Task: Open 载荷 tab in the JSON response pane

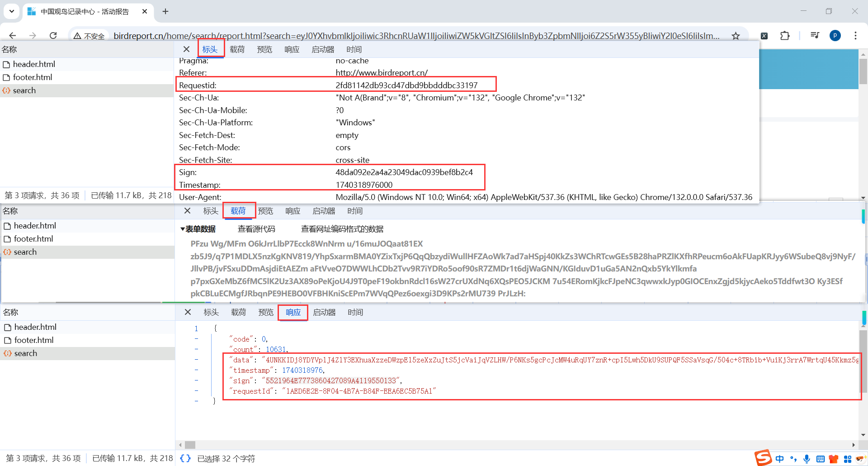Action: (x=239, y=312)
